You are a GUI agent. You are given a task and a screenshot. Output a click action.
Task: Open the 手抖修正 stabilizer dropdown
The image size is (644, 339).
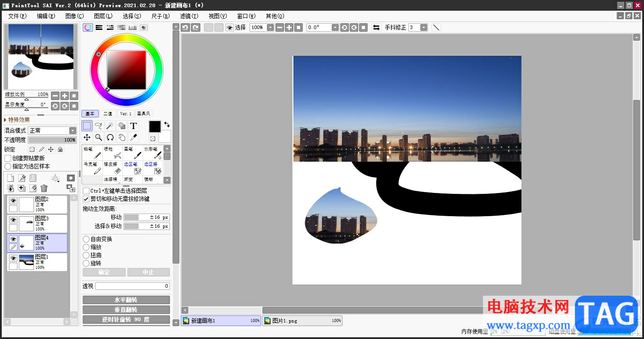coord(424,27)
